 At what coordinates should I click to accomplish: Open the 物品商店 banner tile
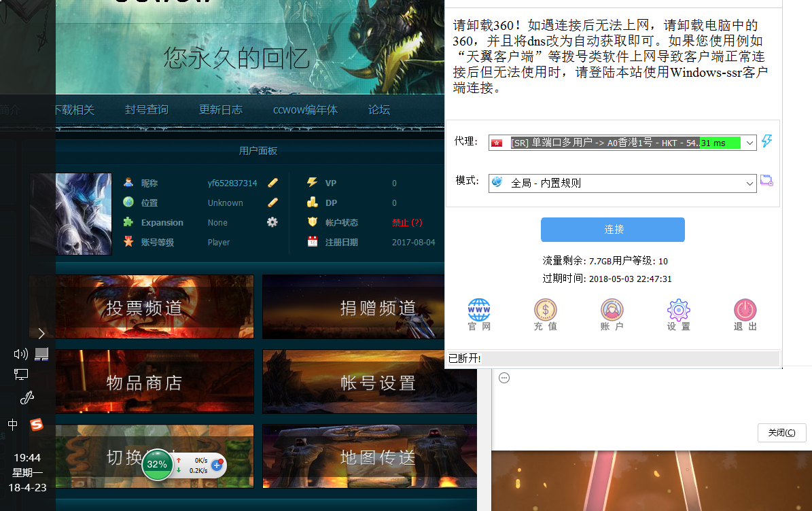tap(145, 383)
